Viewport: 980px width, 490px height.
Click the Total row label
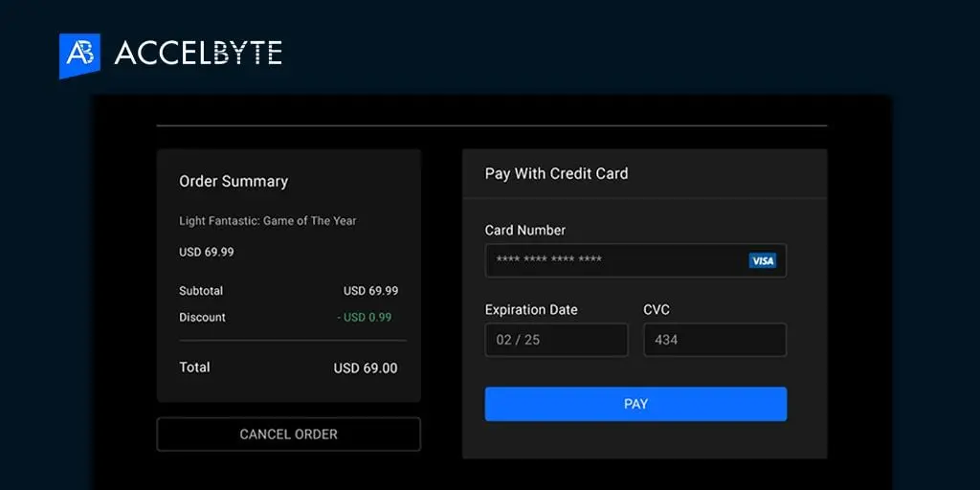pos(195,367)
